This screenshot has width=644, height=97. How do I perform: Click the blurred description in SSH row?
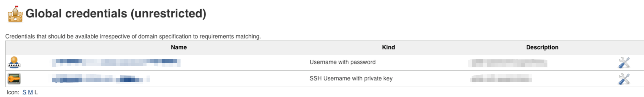501,78
